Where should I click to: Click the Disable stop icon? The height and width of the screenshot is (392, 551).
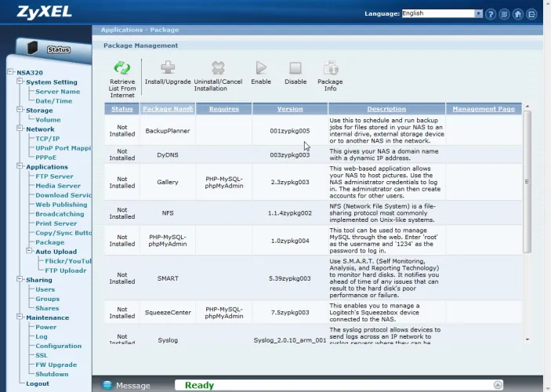tap(295, 68)
